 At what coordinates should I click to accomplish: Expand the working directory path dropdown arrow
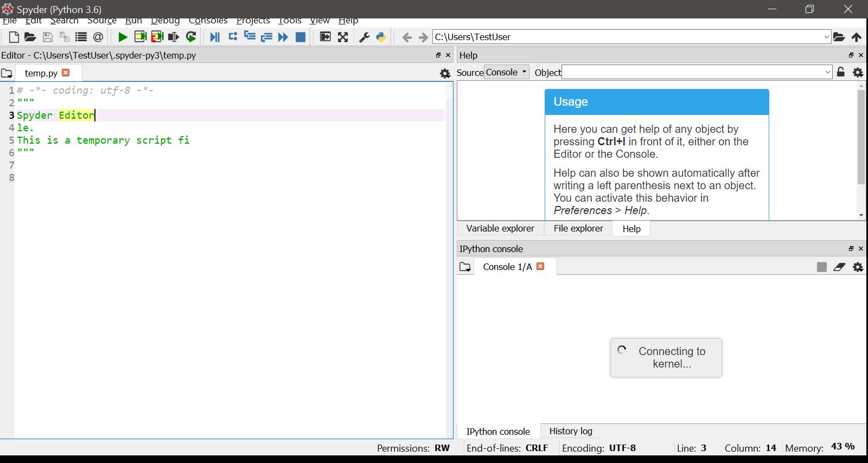point(827,37)
